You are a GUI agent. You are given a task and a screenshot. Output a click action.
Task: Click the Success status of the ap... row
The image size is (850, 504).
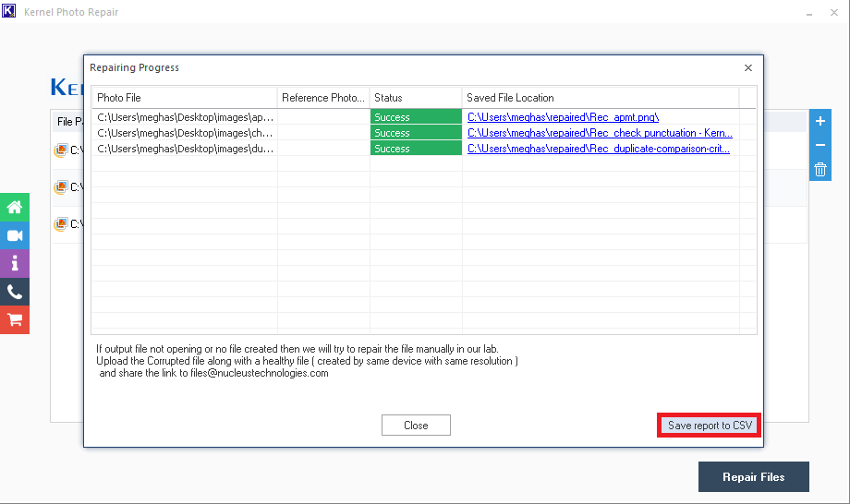coord(416,117)
